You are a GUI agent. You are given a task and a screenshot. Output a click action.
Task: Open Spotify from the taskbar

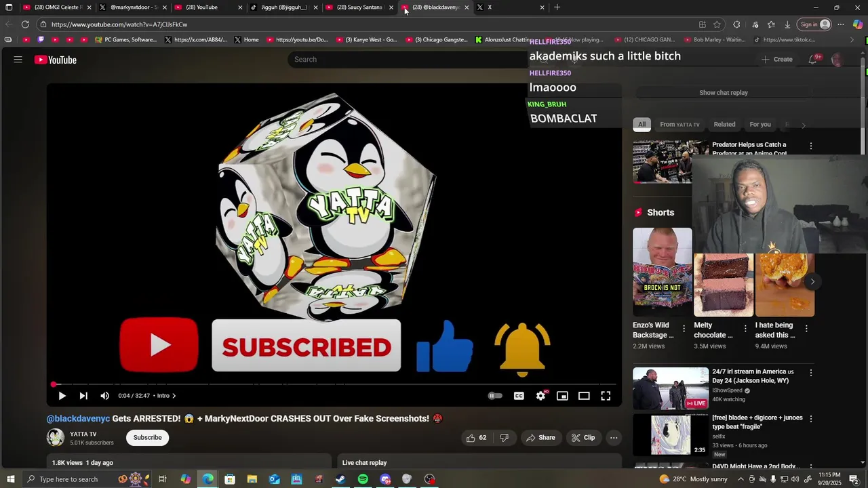click(363, 479)
